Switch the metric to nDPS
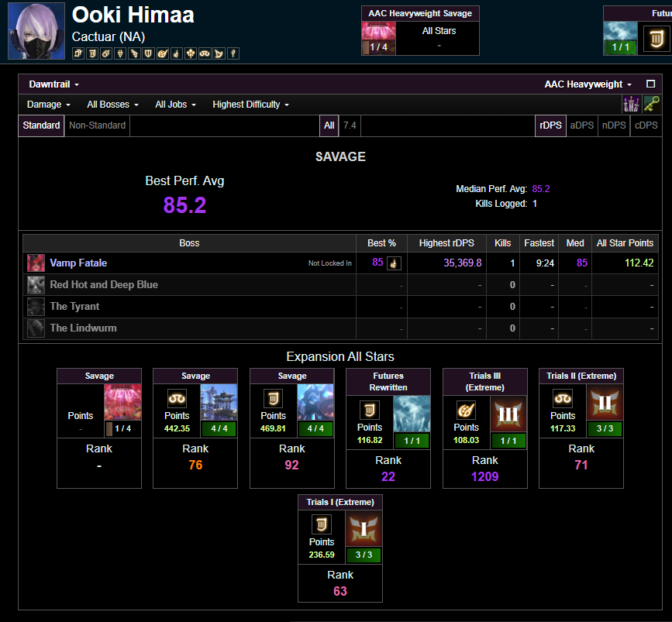This screenshot has height=622, width=672. (614, 125)
